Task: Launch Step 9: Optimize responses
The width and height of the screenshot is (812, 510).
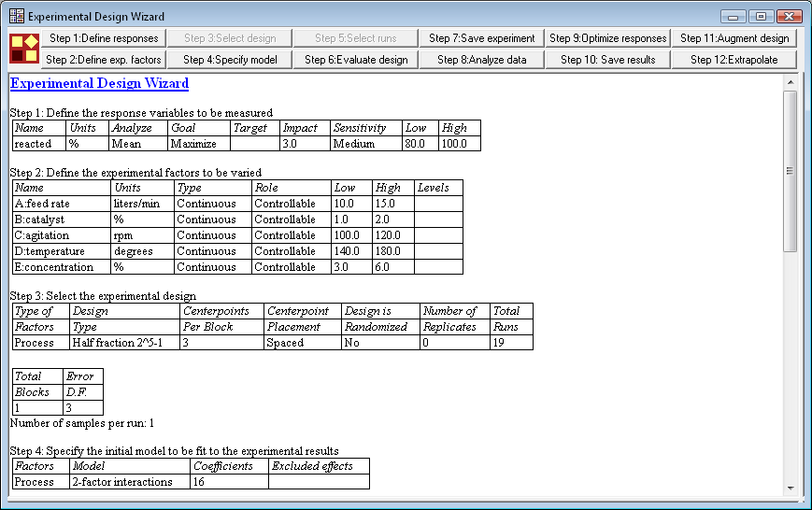Action: point(607,38)
